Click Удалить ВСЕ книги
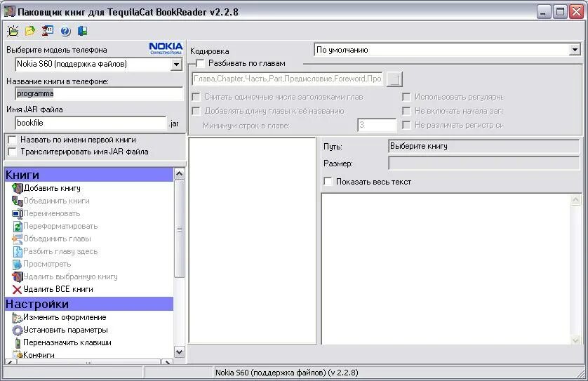 pos(58,290)
